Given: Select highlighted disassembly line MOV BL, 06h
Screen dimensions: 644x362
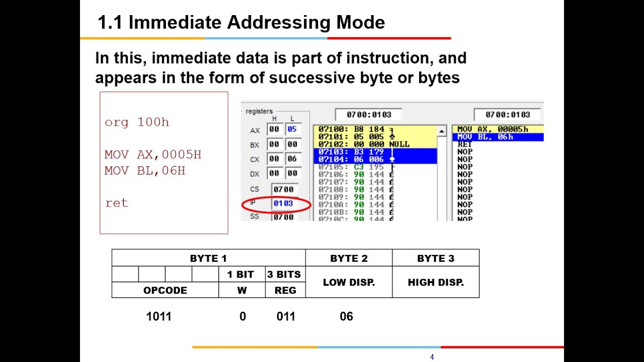Looking at the screenshot, I should point(498,137).
